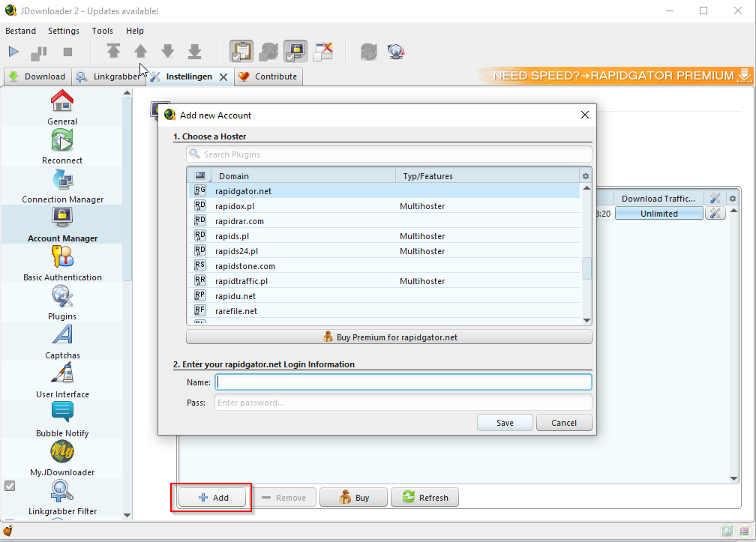
Task: Click the Add account button
Action: pos(213,497)
